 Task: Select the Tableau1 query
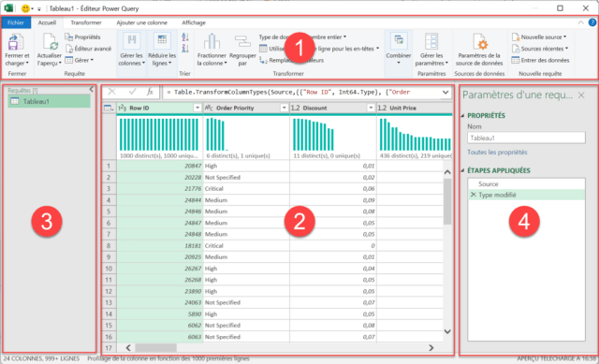[x=49, y=101]
